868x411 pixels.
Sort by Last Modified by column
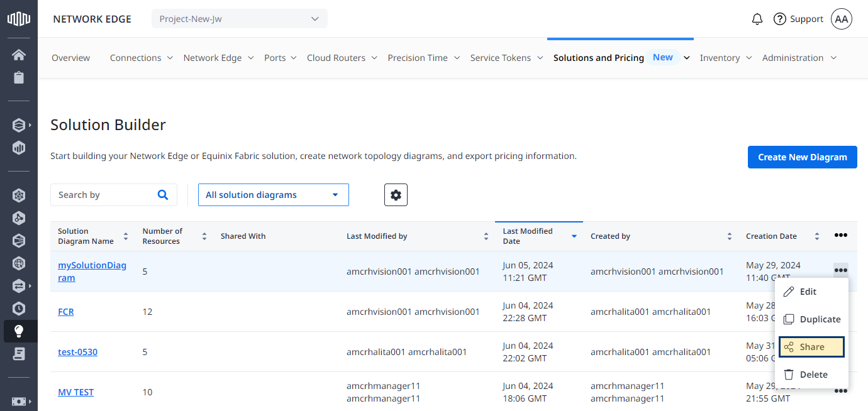(x=486, y=236)
